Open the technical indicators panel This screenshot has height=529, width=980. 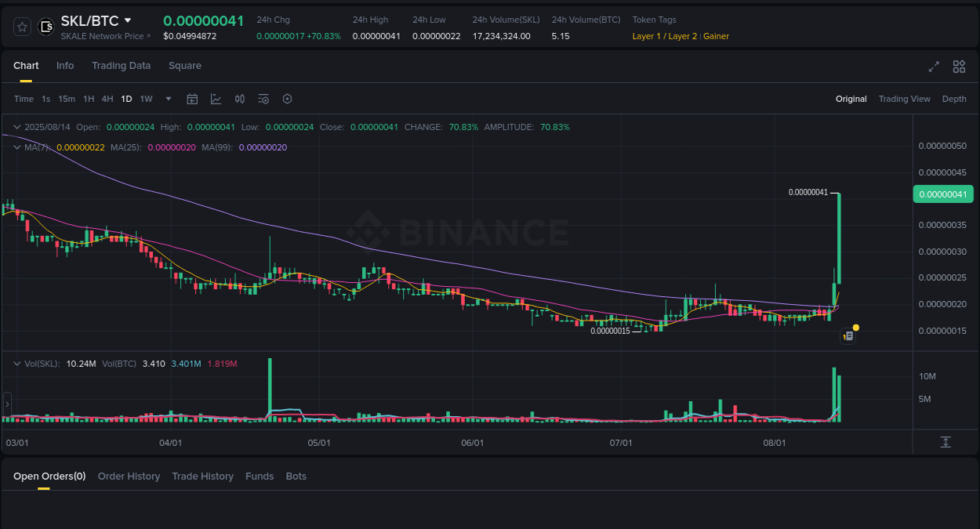point(216,99)
